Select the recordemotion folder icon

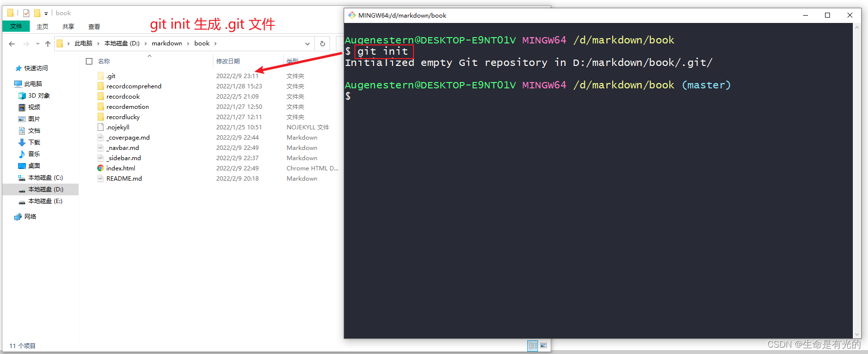pos(101,107)
